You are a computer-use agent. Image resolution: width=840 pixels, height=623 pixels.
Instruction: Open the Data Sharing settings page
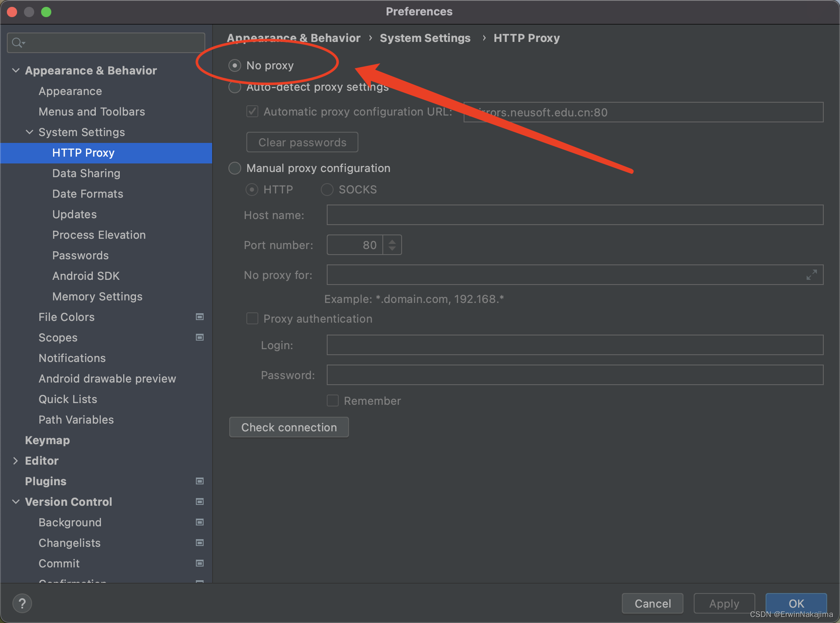tap(86, 173)
